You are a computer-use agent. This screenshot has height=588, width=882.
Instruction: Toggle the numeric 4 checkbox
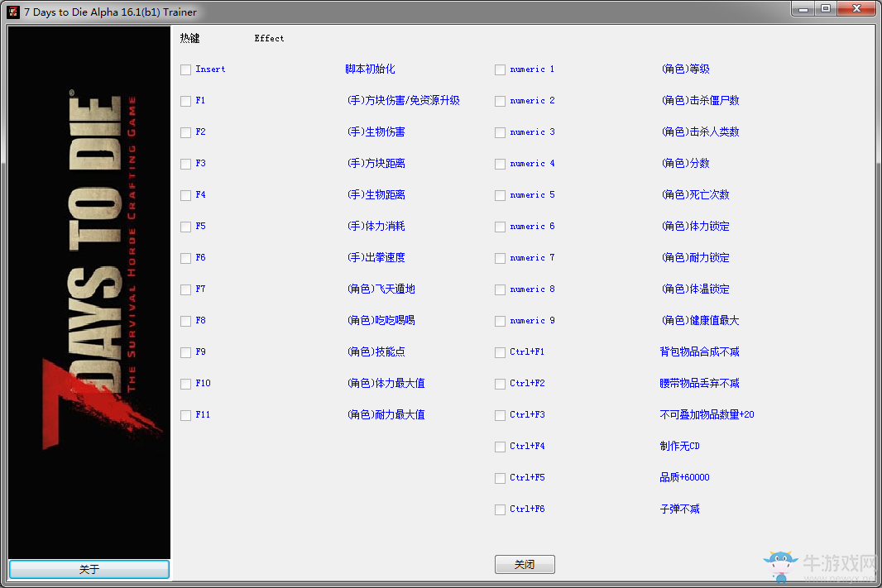500,164
